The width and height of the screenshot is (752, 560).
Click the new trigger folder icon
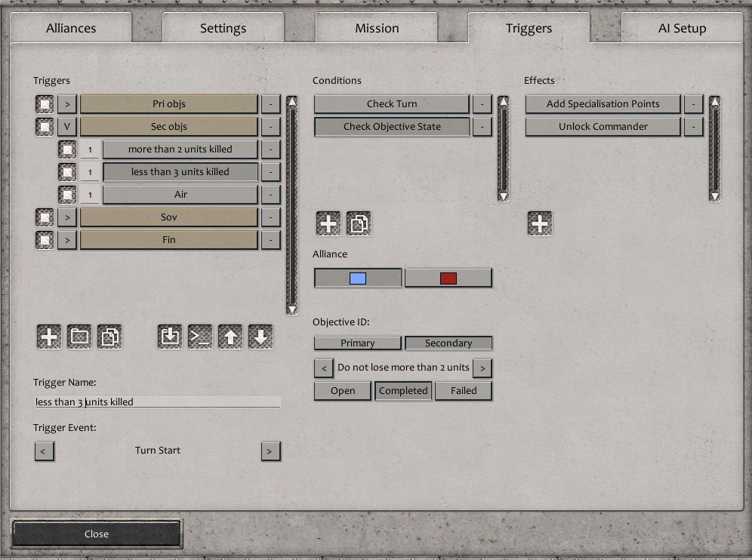tap(79, 337)
